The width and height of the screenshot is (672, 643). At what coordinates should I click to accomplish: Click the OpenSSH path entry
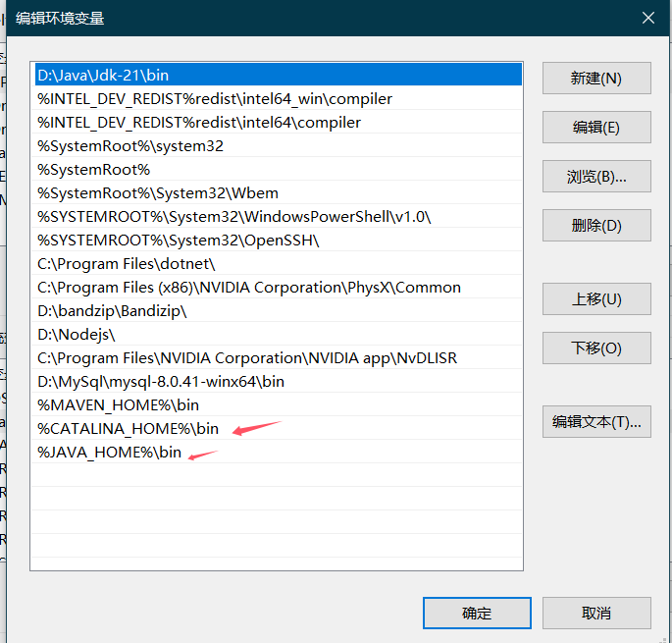(179, 240)
